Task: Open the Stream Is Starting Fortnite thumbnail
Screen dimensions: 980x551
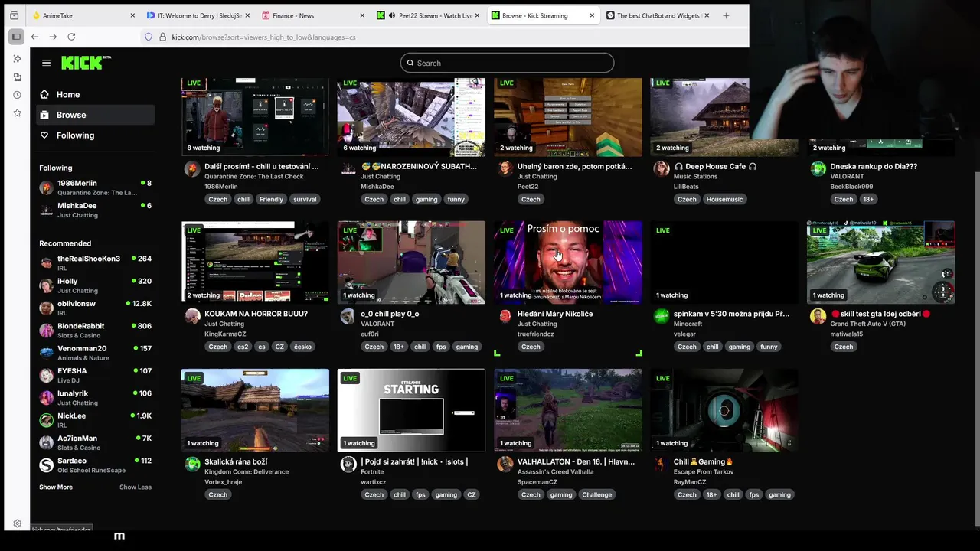Action: pyautogui.click(x=411, y=410)
